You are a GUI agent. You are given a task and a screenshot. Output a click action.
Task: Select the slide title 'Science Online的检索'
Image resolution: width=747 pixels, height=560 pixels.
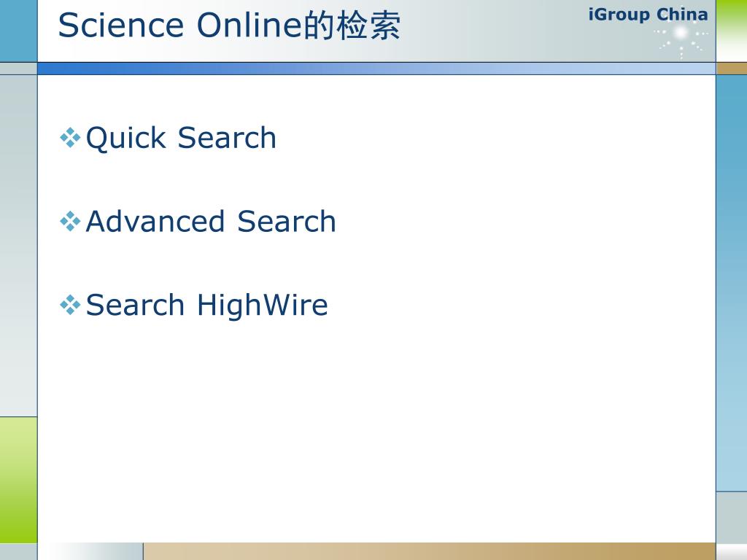tap(229, 26)
